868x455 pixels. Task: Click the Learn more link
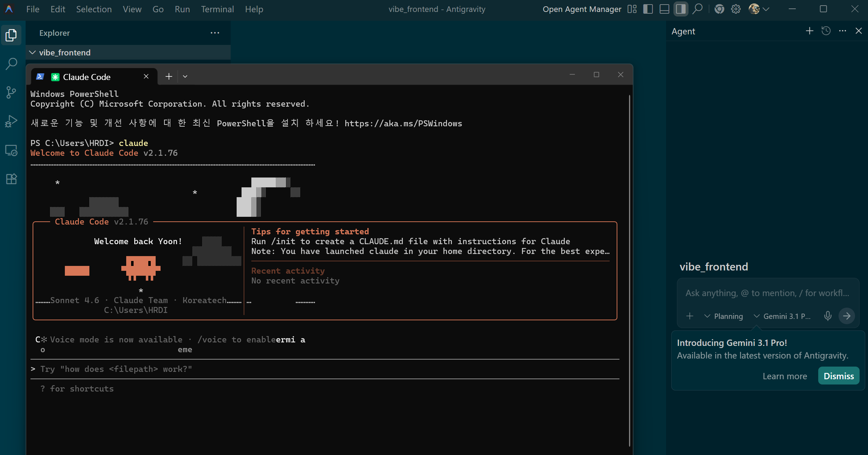(x=785, y=376)
